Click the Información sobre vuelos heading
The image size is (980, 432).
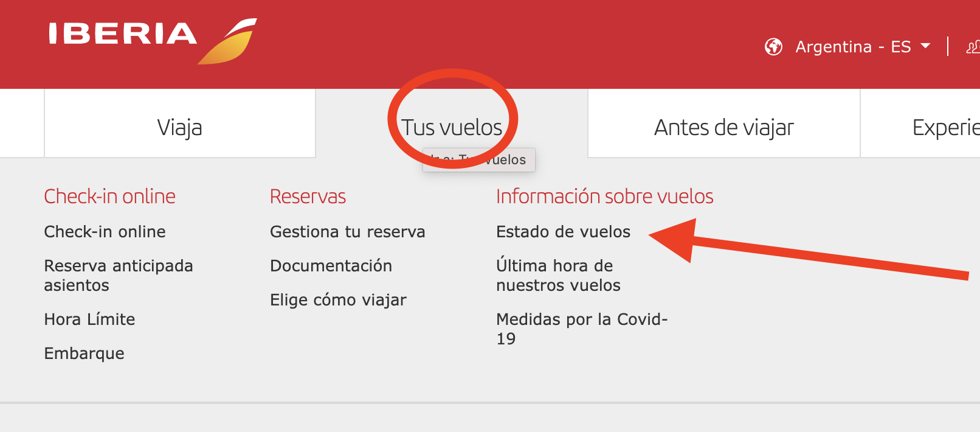[604, 197]
